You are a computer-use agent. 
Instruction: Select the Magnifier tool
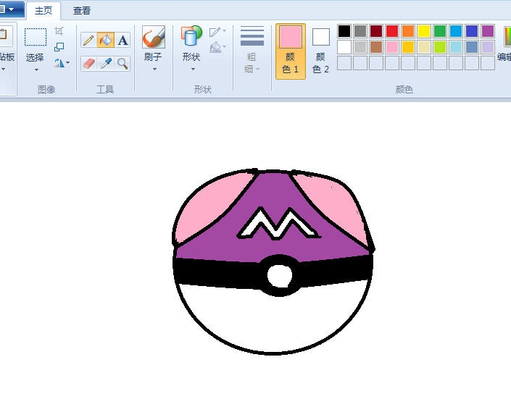click(122, 64)
